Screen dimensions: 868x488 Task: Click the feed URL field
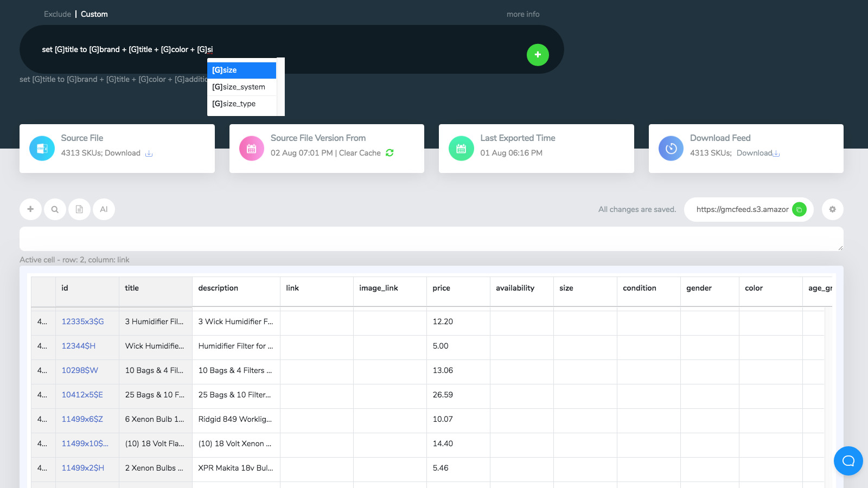pos(742,209)
